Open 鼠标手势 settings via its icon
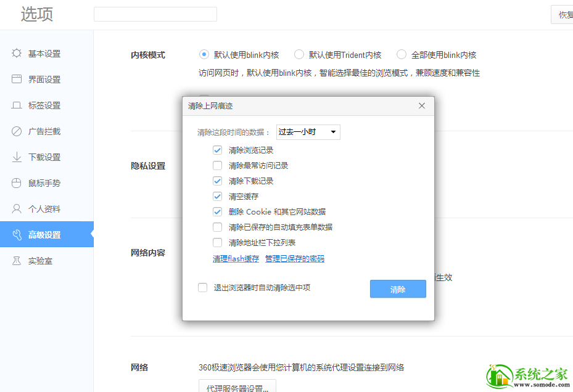This screenshot has width=573, height=392. click(x=17, y=182)
